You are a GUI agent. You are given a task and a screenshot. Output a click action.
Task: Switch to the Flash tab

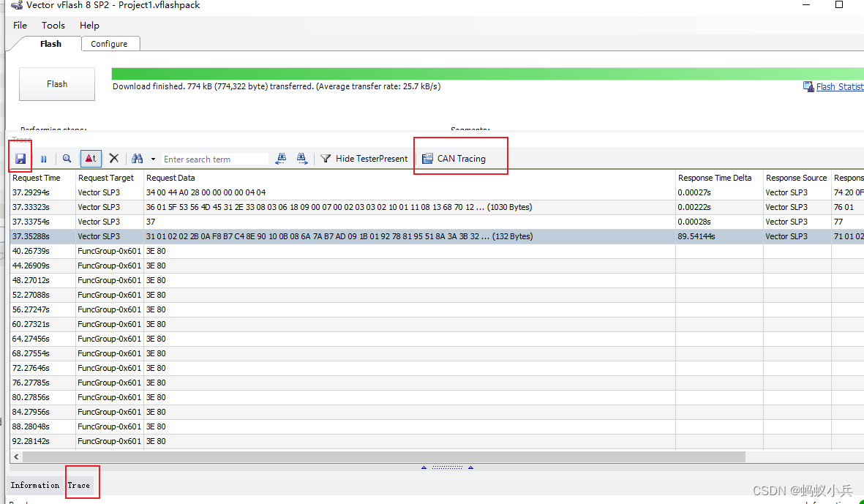pos(50,44)
